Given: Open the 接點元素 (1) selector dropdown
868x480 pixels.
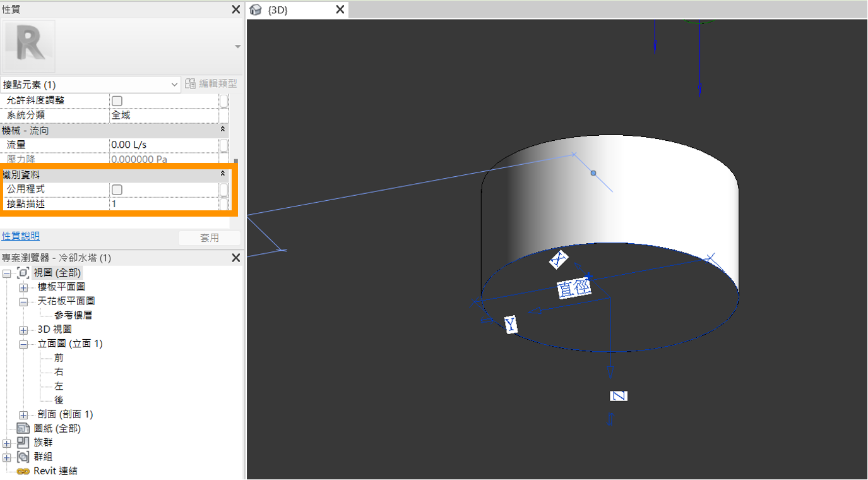Looking at the screenshot, I should 174,85.
